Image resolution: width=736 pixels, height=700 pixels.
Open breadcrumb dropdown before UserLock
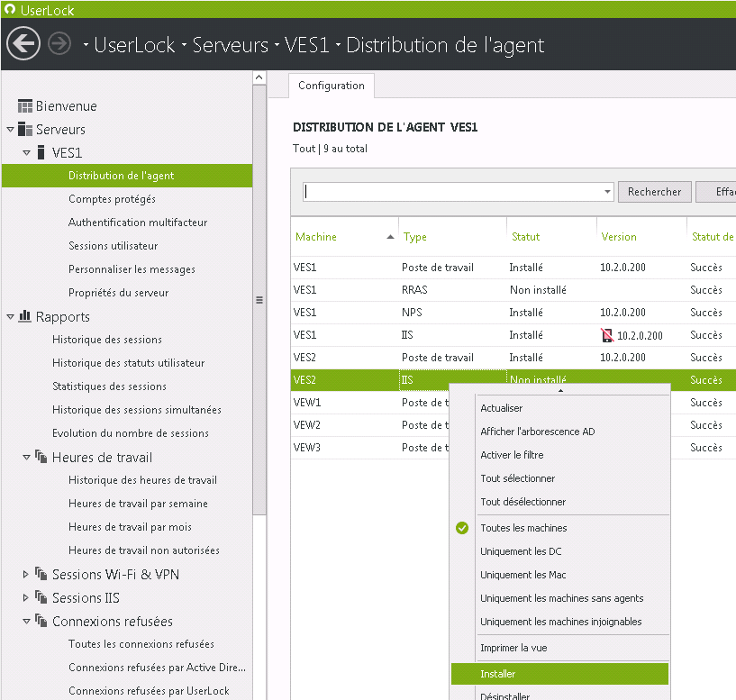tap(86, 45)
